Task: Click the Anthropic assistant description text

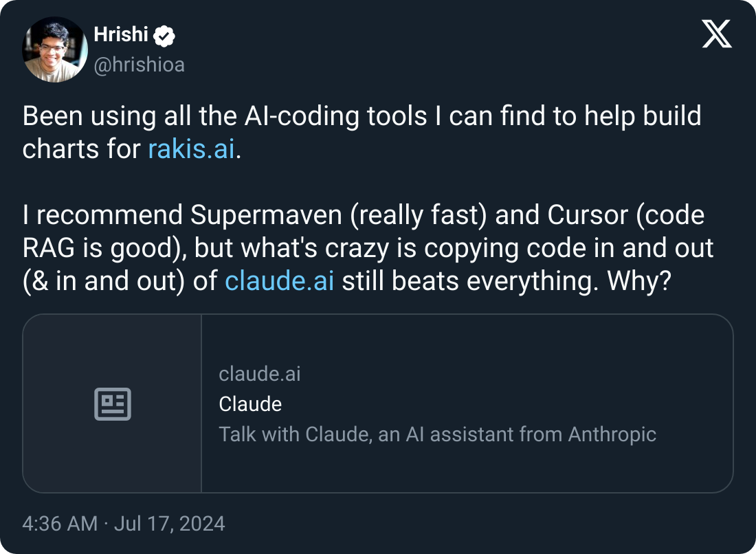Action: coord(438,434)
